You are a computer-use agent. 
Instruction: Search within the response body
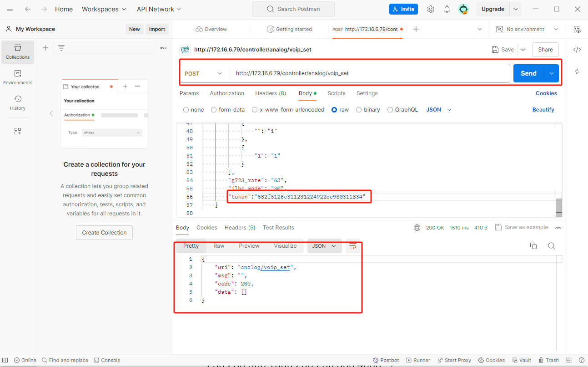(x=552, y=246)
